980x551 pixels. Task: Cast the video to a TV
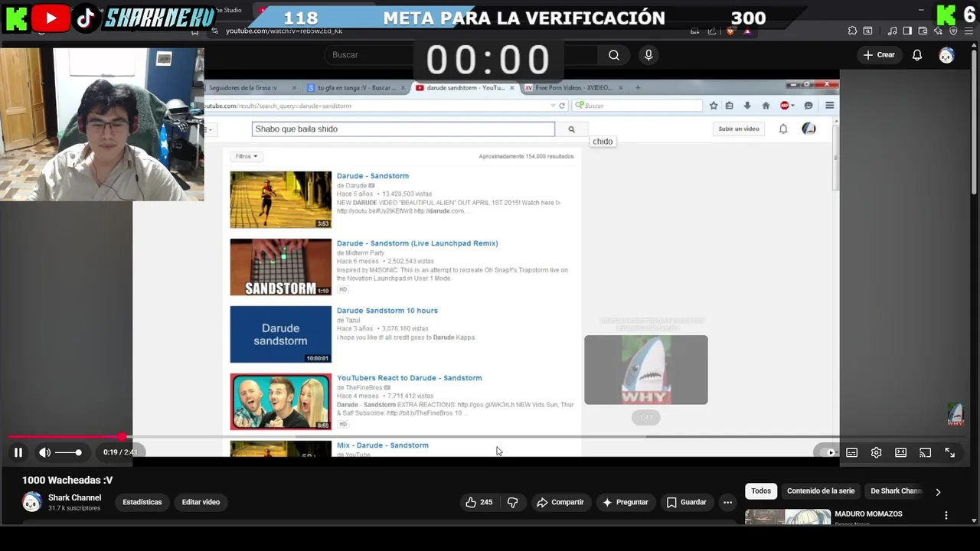tap(925, 452)
